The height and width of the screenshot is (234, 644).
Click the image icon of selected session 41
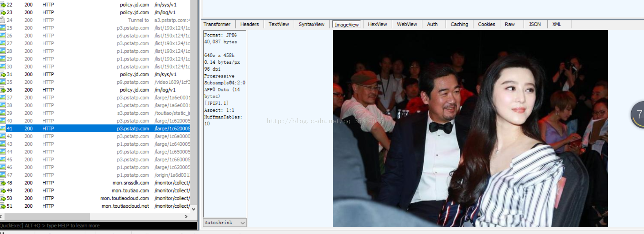pos(3,129)
